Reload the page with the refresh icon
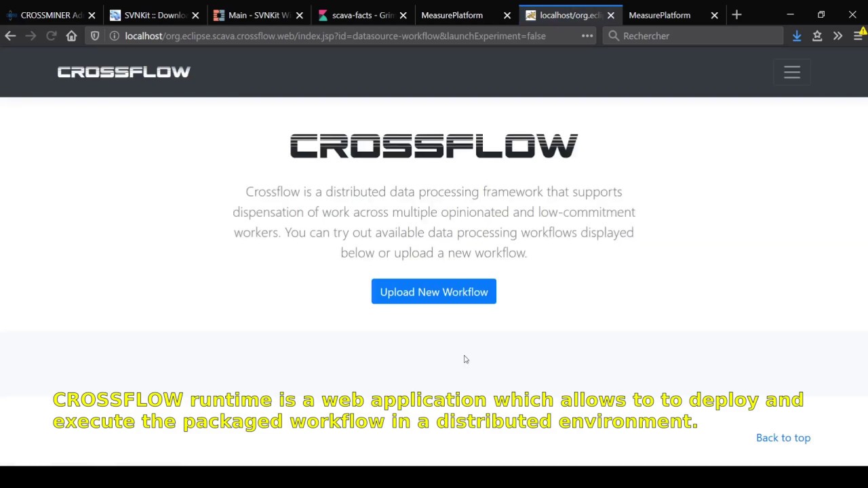 pos(51,36)
